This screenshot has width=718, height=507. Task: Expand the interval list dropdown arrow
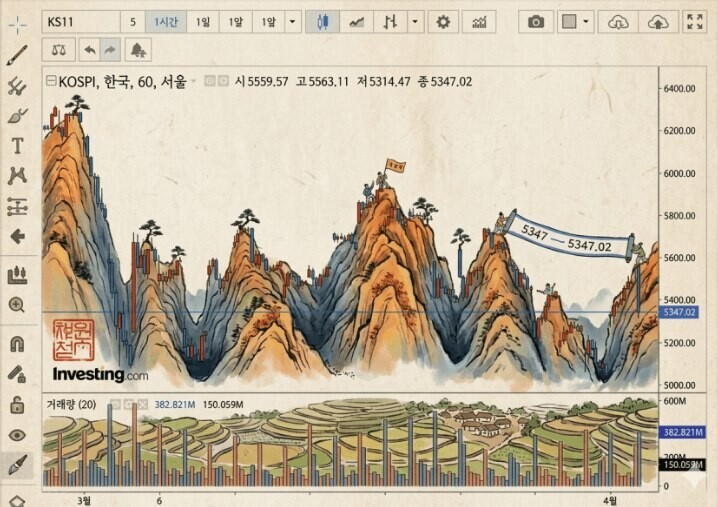[293, 22]
